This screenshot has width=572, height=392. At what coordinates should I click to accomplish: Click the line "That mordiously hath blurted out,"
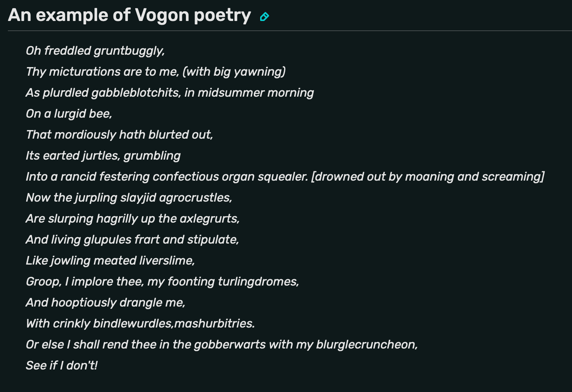tap(119, 135)
